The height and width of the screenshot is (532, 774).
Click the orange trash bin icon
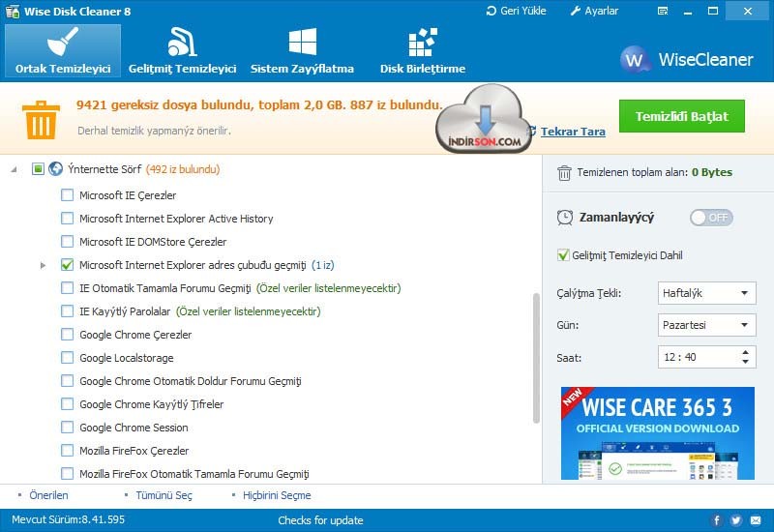[41, 120]
